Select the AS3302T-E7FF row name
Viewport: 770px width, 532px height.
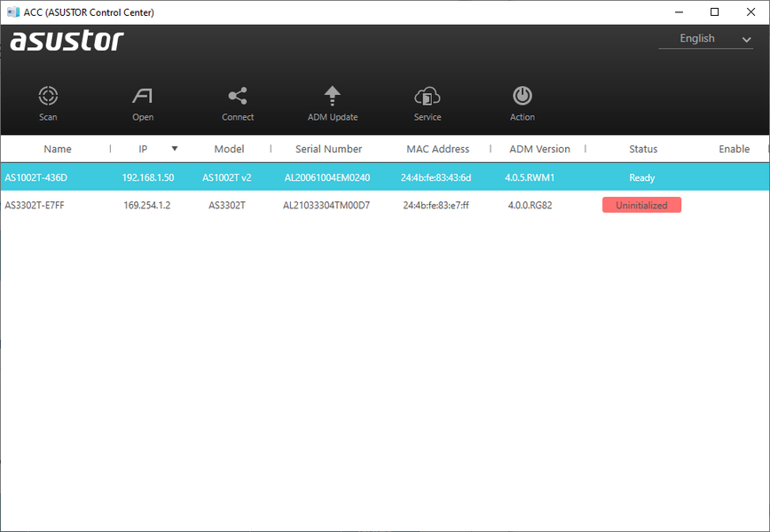(x=35, y=205)
